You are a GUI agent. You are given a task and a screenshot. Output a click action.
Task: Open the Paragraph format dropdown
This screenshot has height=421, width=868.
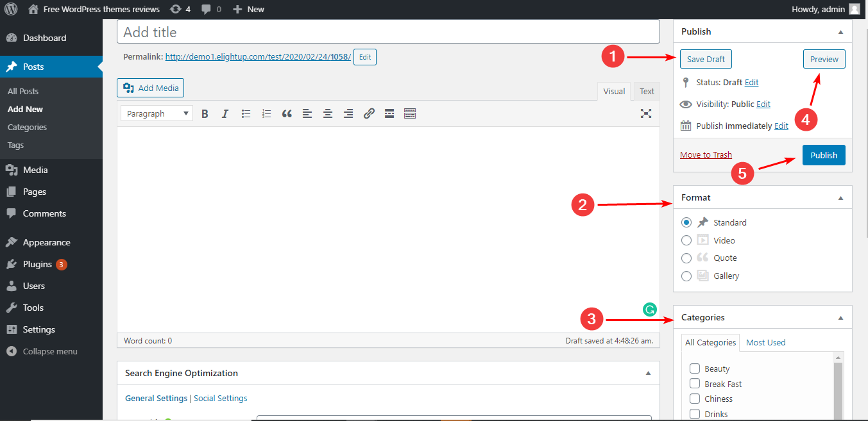pyautogui.click(x=157, y=113)
